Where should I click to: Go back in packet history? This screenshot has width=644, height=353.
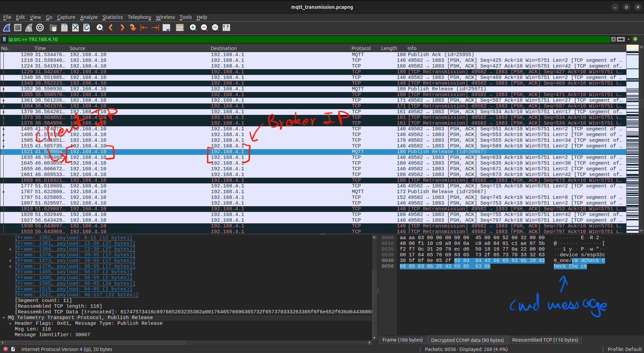click(111, 28)
